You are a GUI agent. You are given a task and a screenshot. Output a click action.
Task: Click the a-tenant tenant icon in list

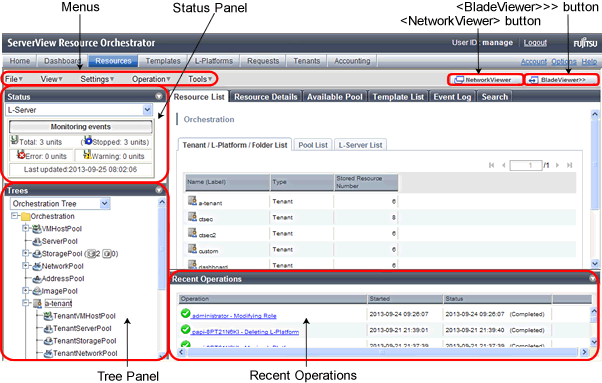(x=192, y=201)
